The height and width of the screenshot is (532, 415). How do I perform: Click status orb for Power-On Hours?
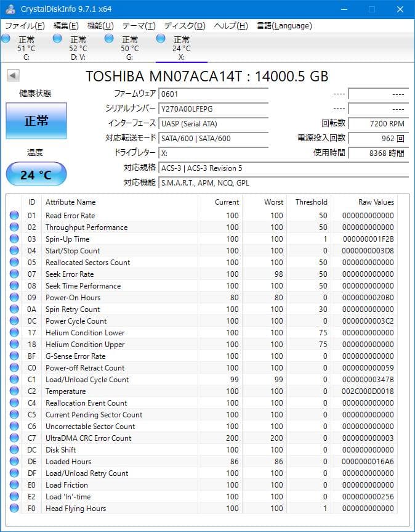pos(14,297)
